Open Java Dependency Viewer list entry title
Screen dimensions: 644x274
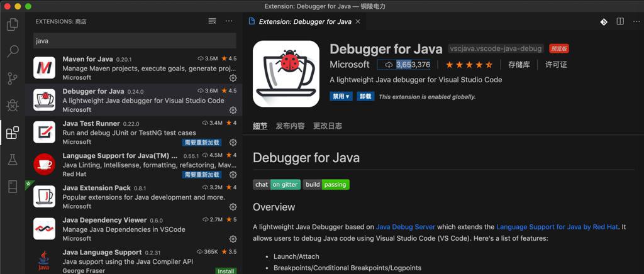point(104,220)
